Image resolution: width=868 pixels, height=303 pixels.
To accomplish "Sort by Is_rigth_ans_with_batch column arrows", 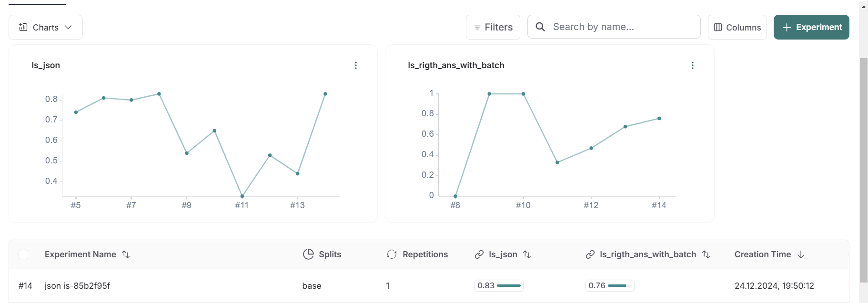I will point(706,254).
